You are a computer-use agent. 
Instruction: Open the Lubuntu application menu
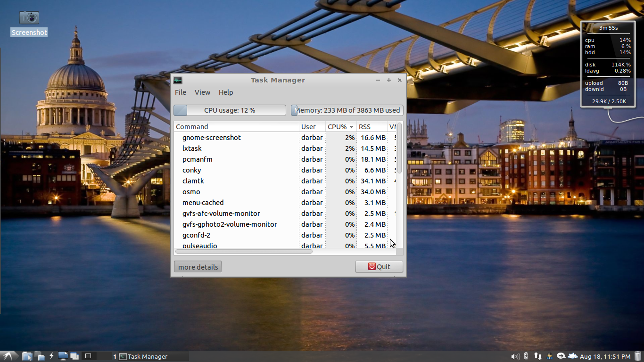pyautogui.click(x=7, y=356)
